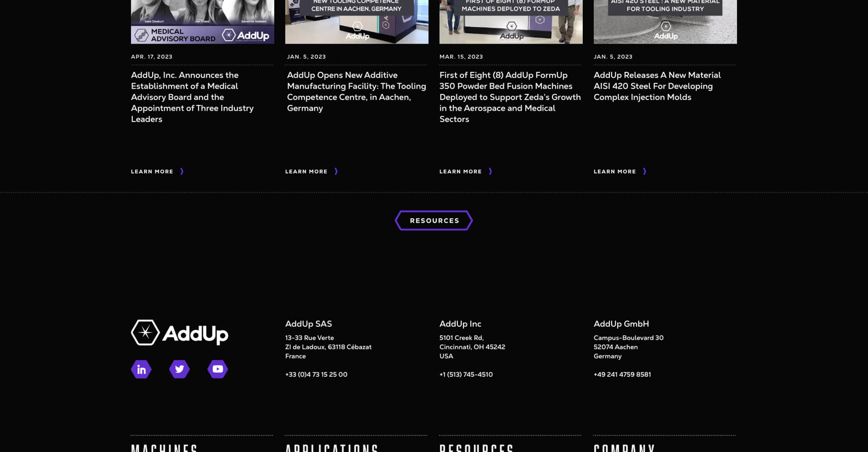Screen dimensions: 868x452
Task: Learn more about Zeda FormUp 350 deployment
Action: pos(460,172)
